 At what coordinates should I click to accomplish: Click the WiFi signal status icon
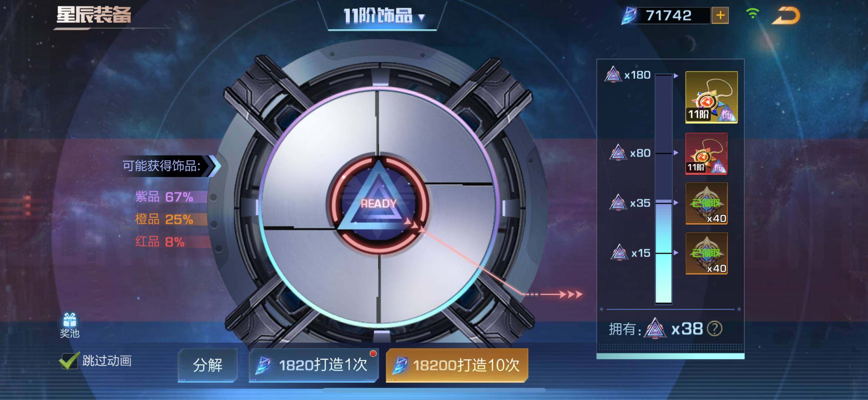pos(752,14)
